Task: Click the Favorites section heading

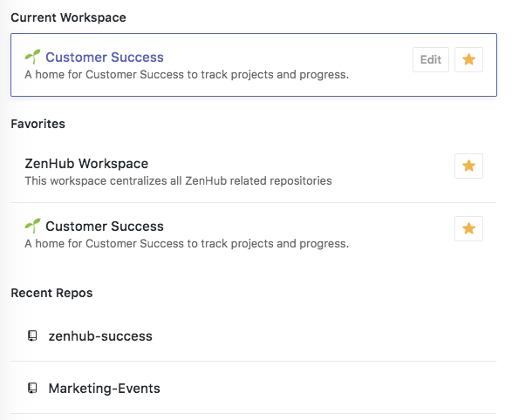Action: tap(38, 124)
